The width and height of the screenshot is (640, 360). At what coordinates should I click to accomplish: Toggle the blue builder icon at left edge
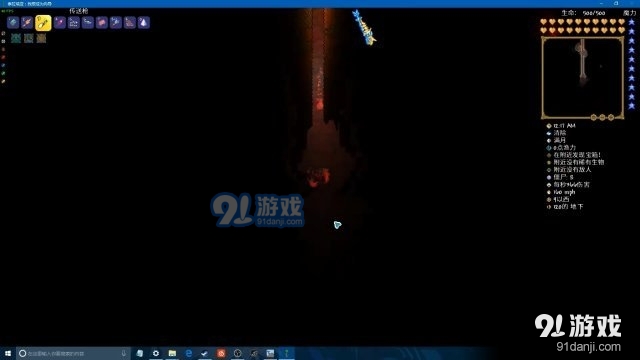tap(3, 65)
